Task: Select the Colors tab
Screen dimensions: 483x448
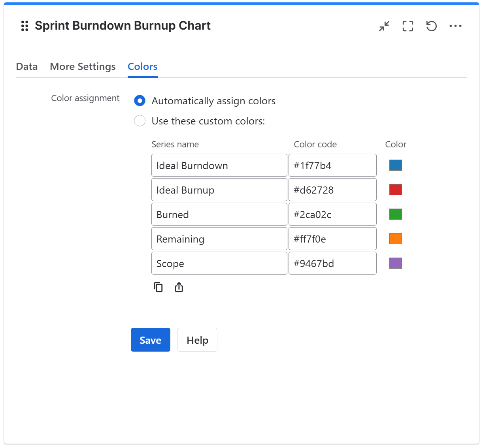Action: pyautogui.click(x=142, y=66)
